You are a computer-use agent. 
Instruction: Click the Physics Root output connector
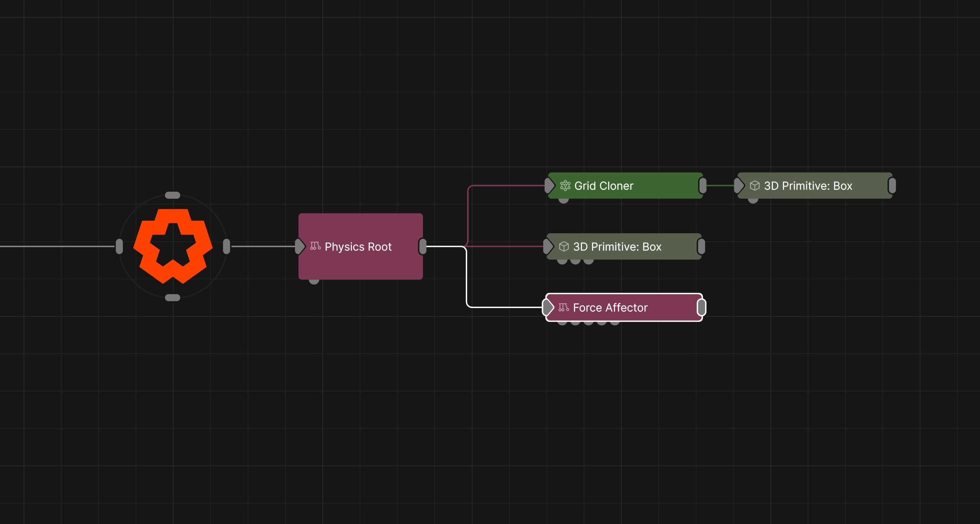coord(423,246)
